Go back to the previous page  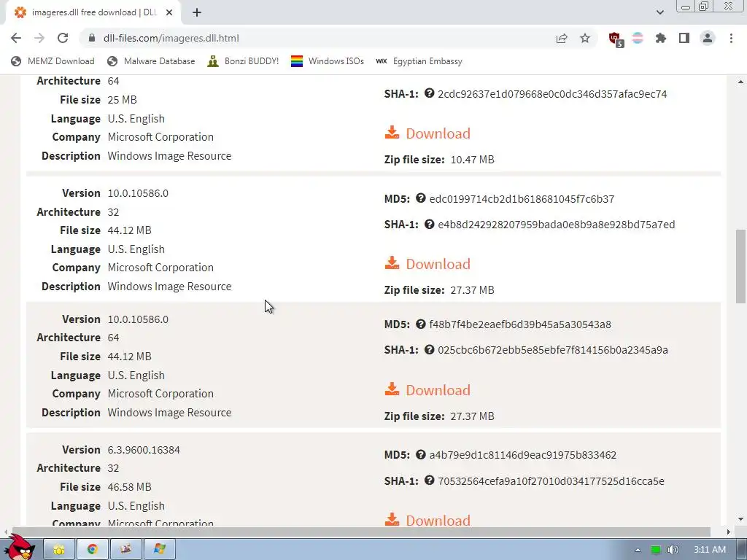pos(16,38)
